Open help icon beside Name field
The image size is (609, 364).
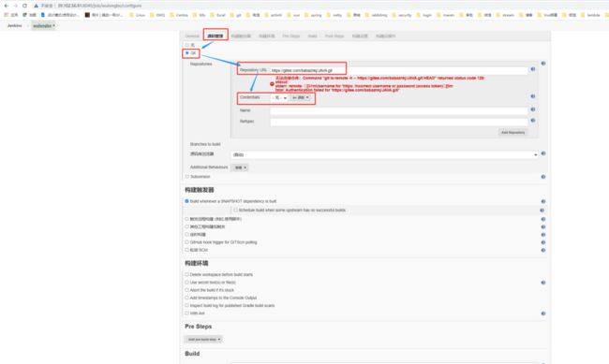(x=533, y=109)
